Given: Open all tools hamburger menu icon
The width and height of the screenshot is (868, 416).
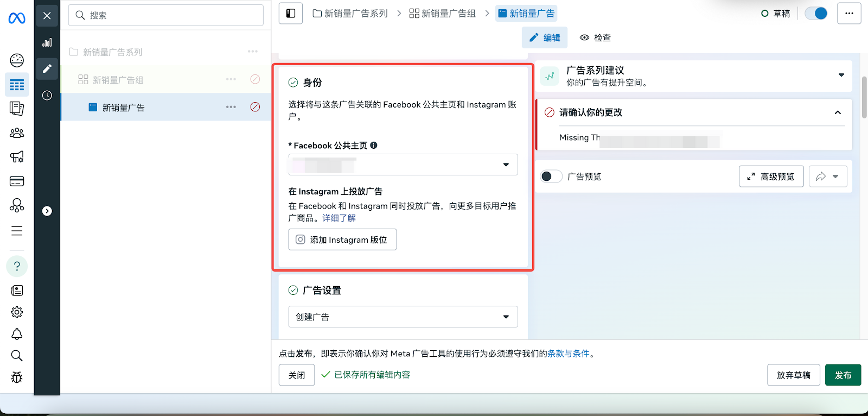Looking at the screenshot, I should coord(17,231).
